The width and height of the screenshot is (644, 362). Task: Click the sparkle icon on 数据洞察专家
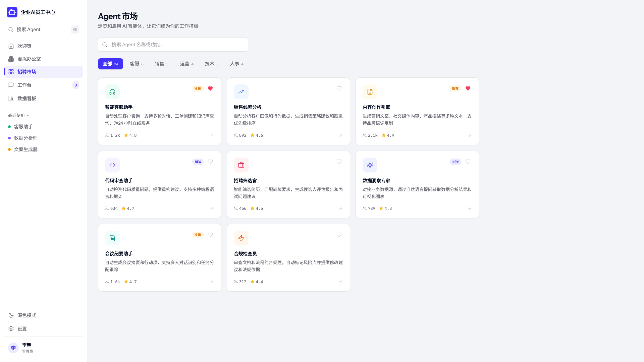(370, 165)
